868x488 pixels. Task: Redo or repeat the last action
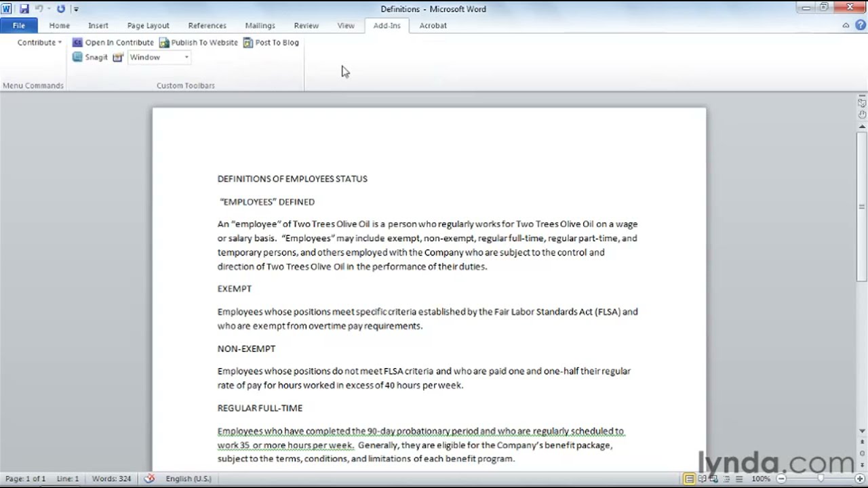[x=61, y=9]
